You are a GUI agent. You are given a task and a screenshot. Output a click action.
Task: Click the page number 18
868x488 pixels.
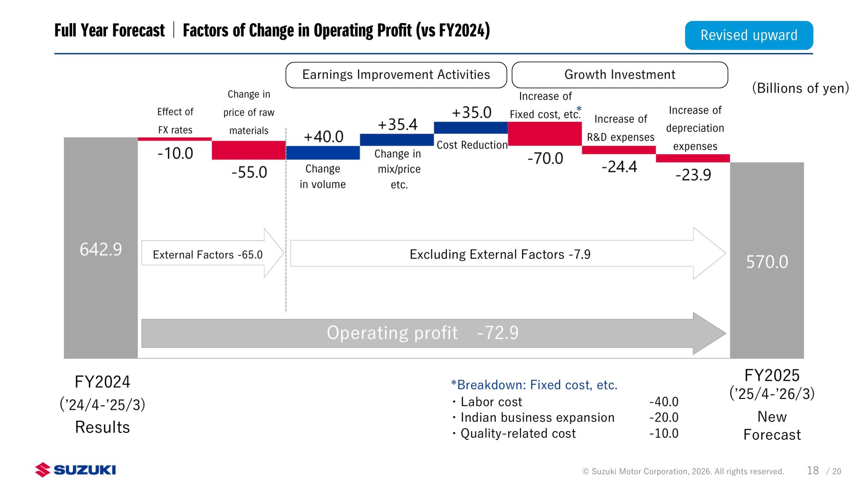(812, 470)
